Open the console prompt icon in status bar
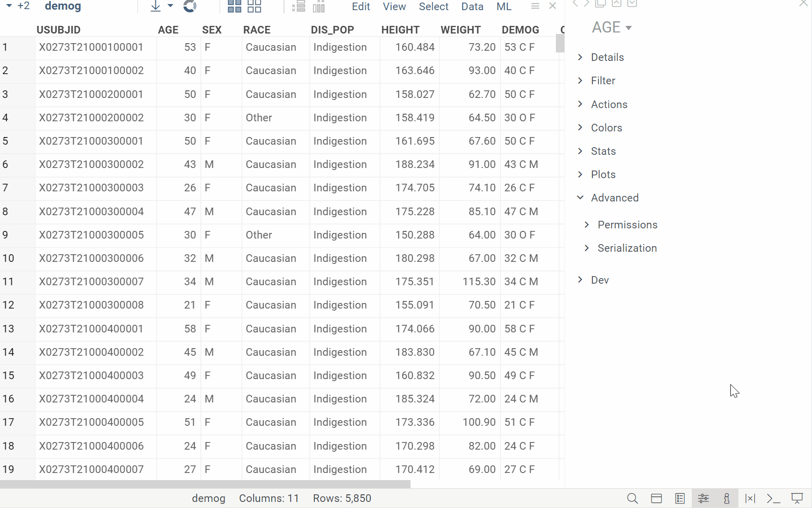Screen dimensions: 812x508 click(773, 498)
